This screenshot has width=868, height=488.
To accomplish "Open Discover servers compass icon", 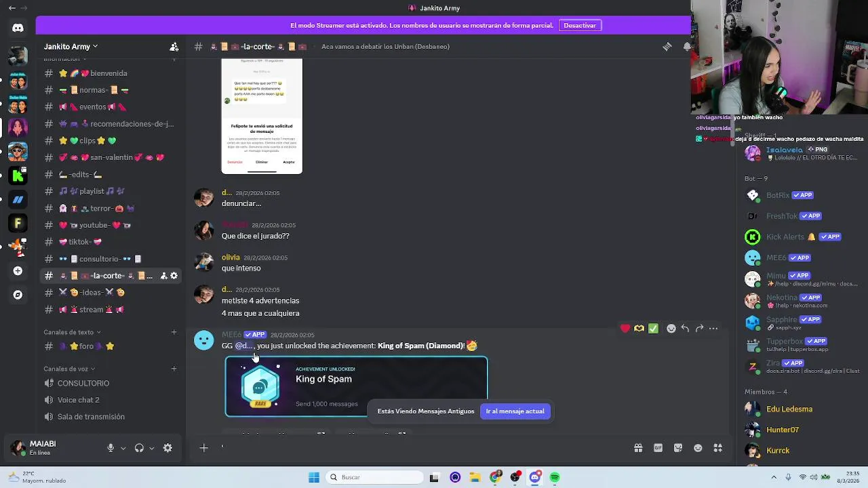I will tap(18, 295).
